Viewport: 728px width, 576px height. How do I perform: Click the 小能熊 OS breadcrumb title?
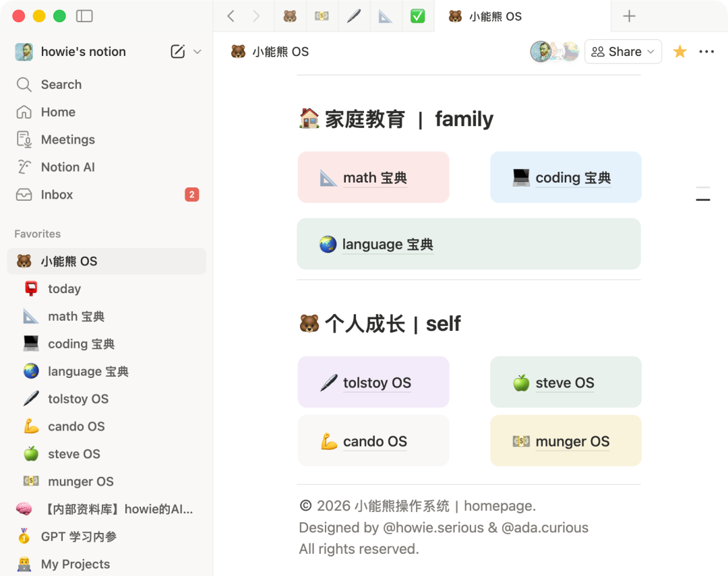click(280, 51)
